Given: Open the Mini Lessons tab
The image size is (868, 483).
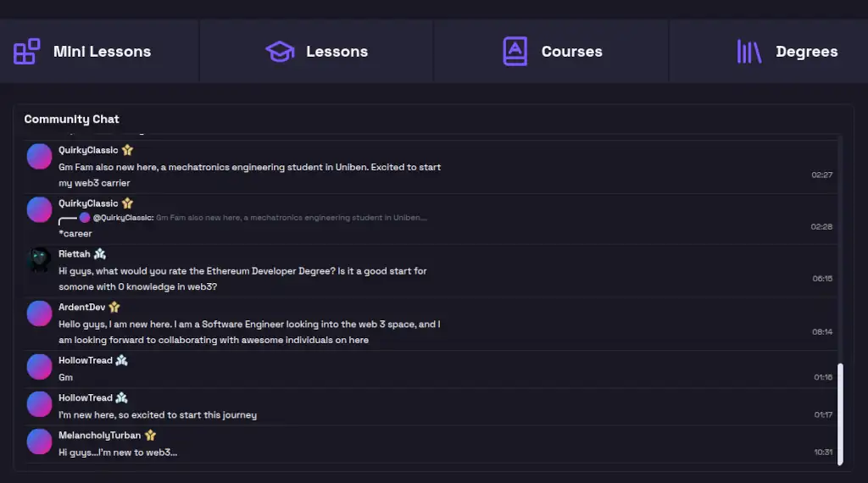Looking at the screenshot, I should (99, 52).
